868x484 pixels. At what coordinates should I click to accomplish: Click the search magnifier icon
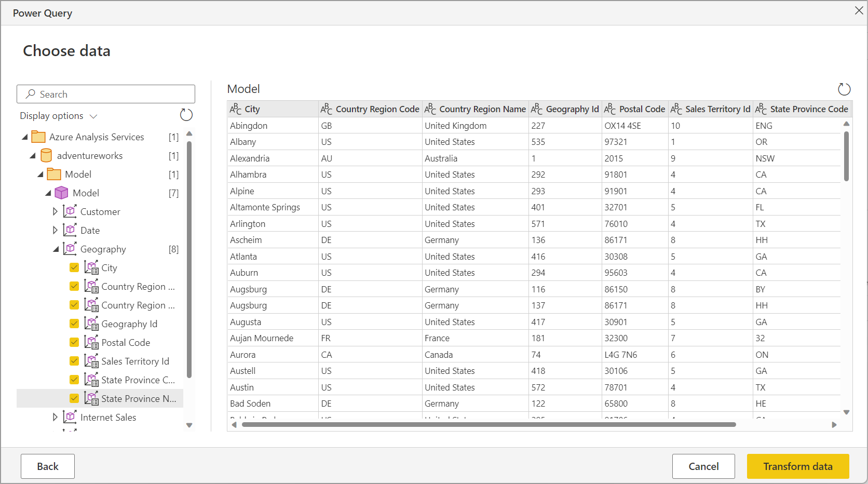pyautogui.click(x=31, y=94)
